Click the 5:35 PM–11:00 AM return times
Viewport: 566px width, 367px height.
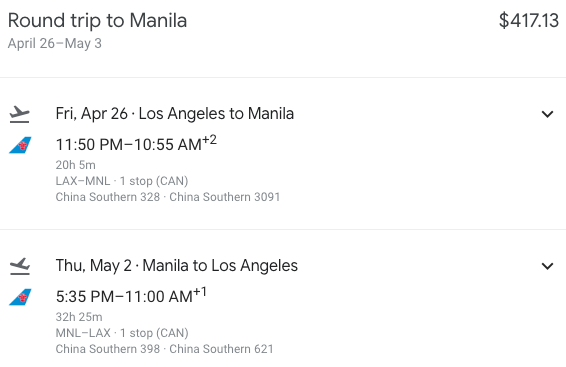point(131,296)
